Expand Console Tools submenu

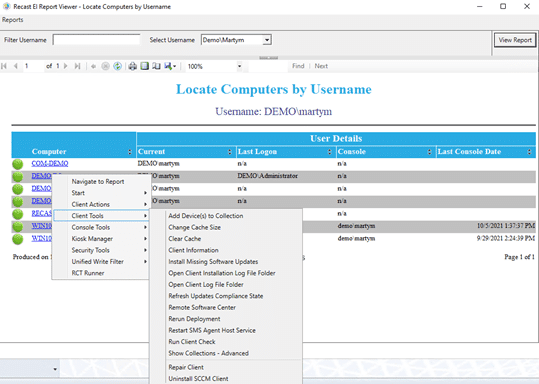[x=100, y=227]
